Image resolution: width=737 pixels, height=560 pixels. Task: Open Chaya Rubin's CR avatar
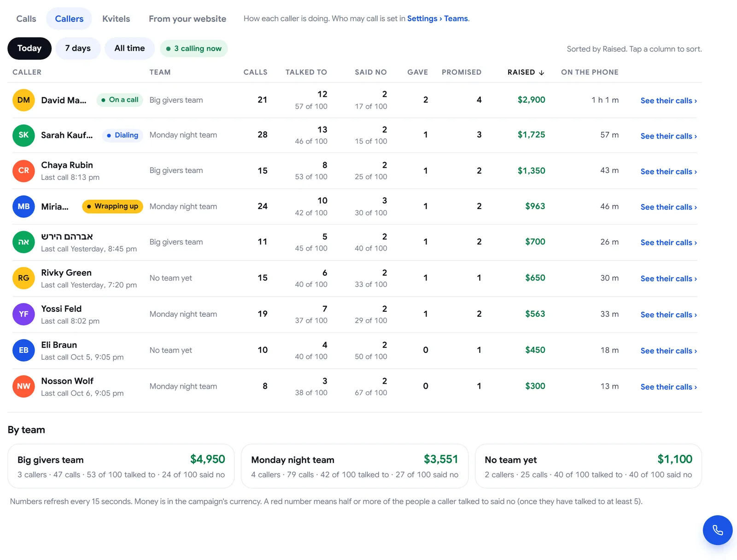23,171
